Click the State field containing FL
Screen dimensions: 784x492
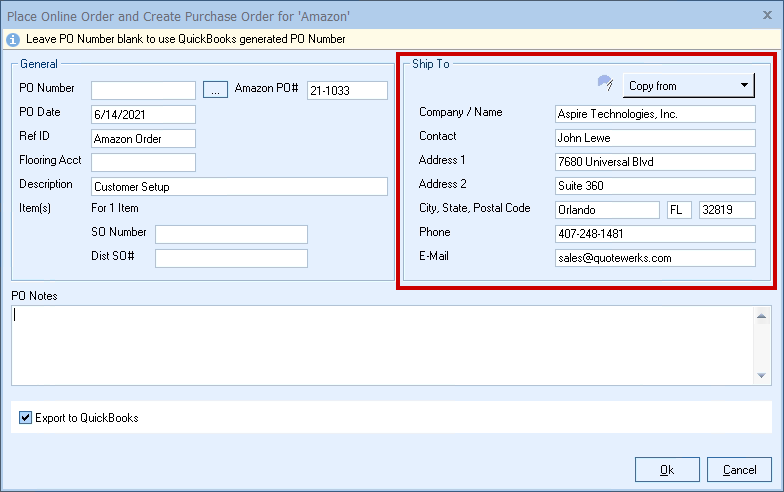(x=679, y=210)
